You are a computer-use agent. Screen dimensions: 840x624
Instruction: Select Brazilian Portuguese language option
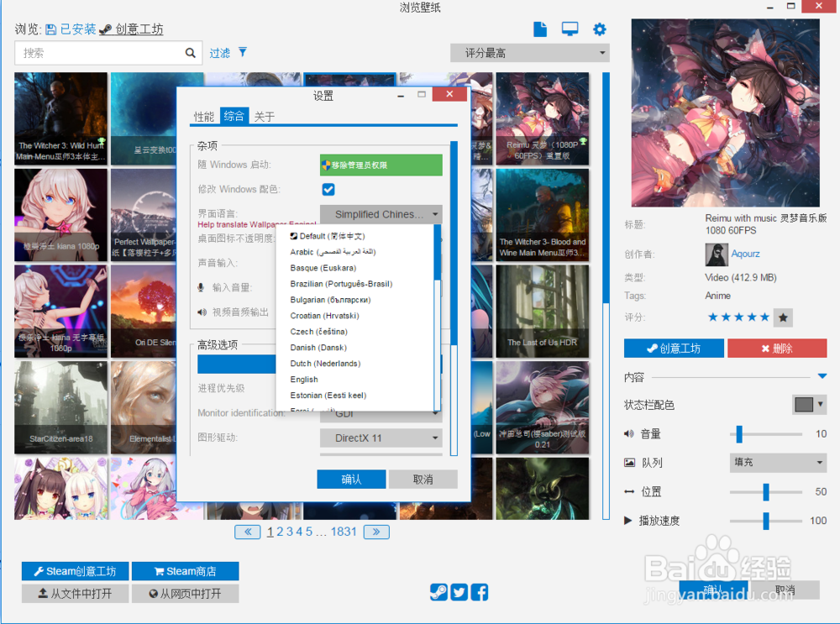(354, 284)
